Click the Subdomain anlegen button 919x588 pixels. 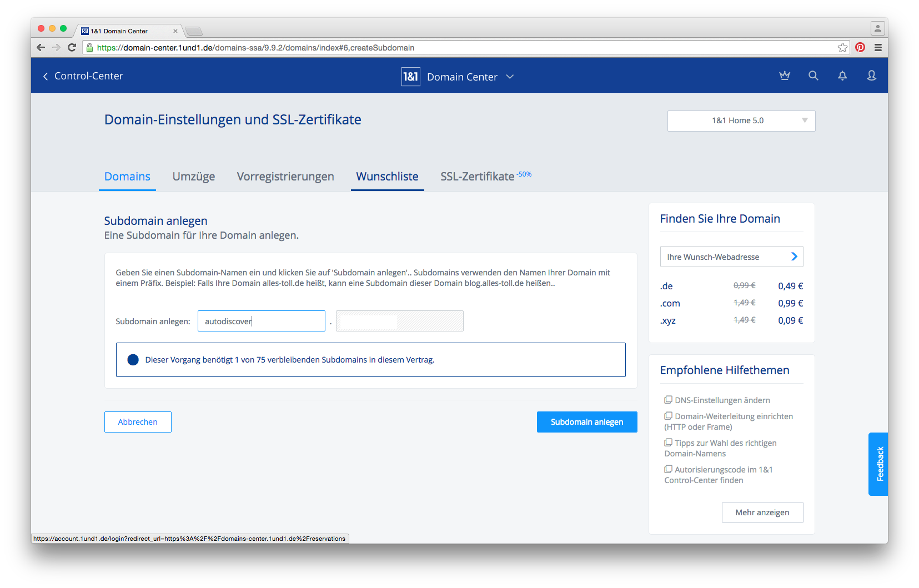586,422
